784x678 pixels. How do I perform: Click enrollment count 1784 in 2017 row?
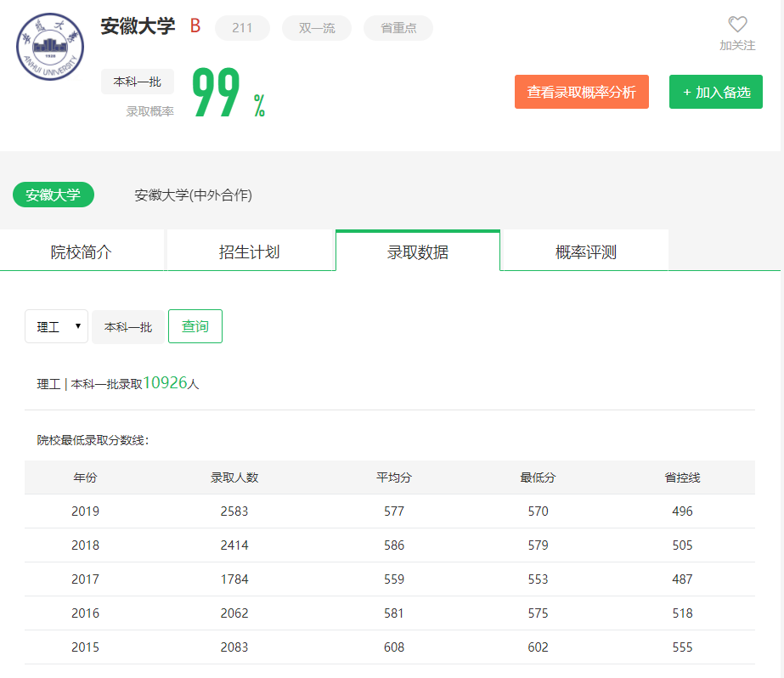tap(234, 579)
